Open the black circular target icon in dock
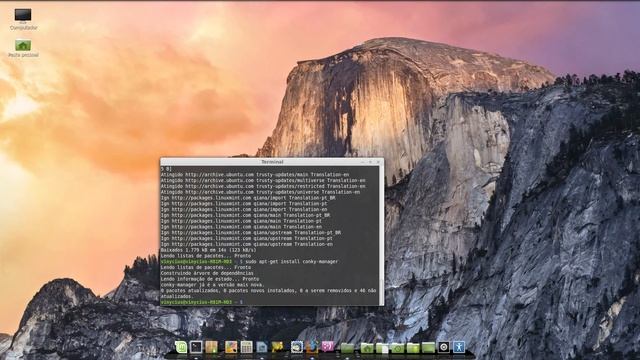 (x=444, y=347)
